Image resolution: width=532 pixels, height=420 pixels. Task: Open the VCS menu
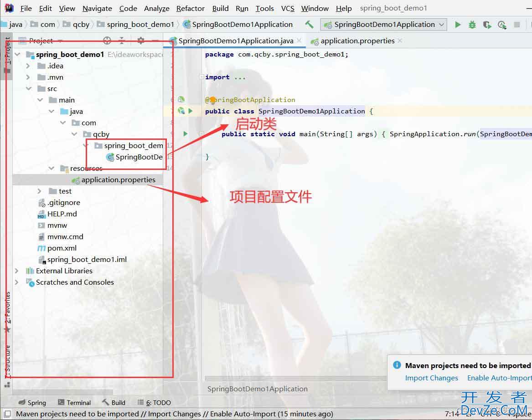click(x=288, y=9)
